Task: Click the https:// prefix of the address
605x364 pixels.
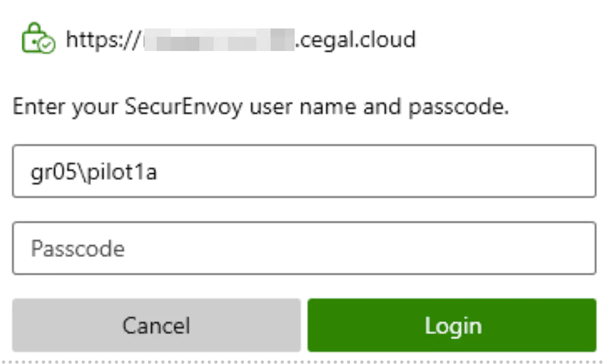Action: tap(102, 40)
